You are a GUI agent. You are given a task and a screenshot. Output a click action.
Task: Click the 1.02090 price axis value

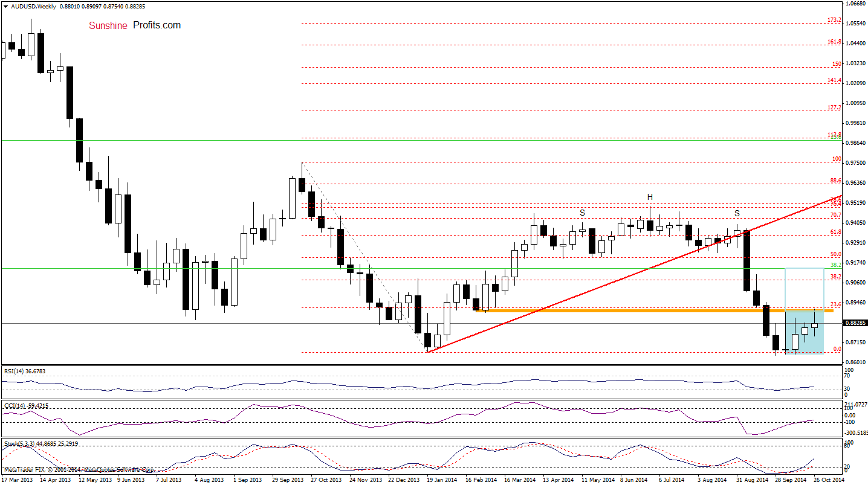tap(856, 83)
